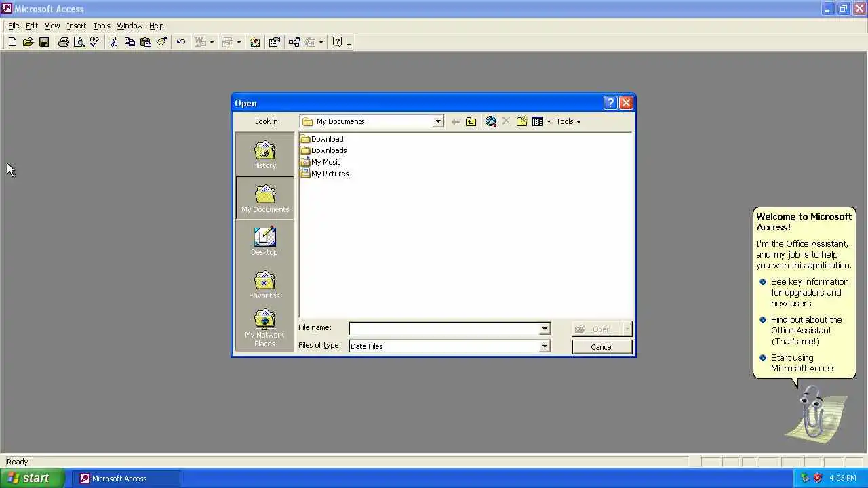Click the Undo arrow icon
Screen dimensions: 868x488
click(181, 42)
